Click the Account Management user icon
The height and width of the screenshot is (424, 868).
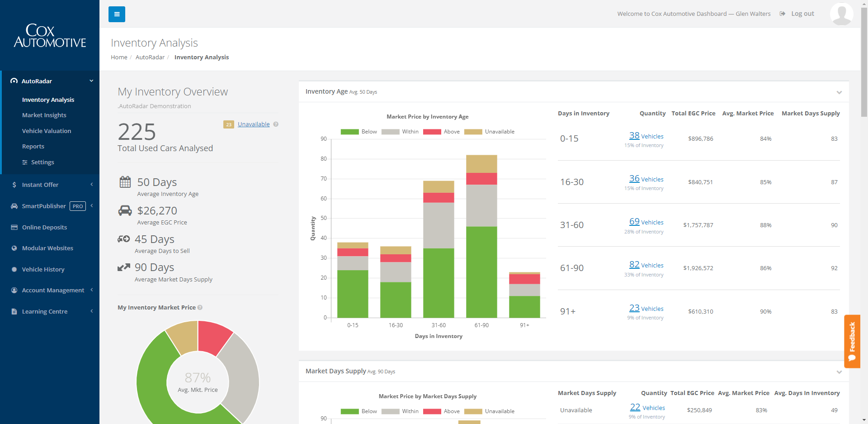14,290
